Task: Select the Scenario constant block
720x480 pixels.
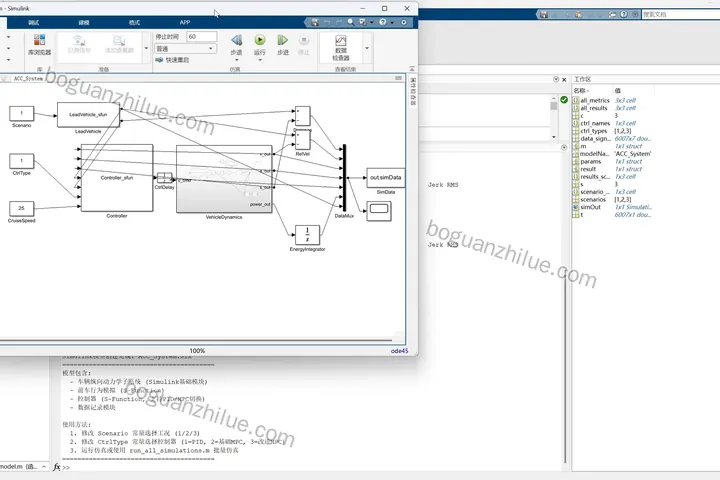Action: click(22, 113)
